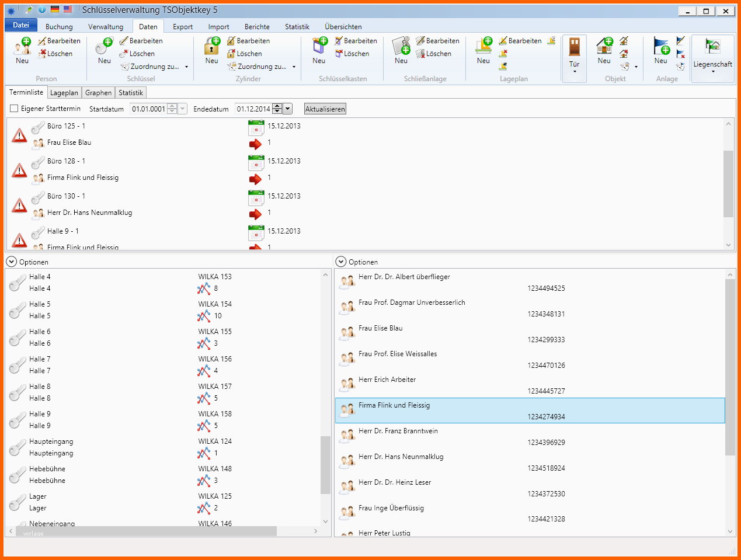This screenshot has height=560, width=741.
Task: Click Bearbeiten in the Zylinder group
Action: [248, 41]
